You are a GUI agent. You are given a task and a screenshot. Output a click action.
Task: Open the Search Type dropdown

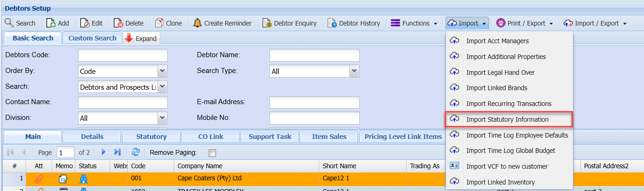click(354, 71)
